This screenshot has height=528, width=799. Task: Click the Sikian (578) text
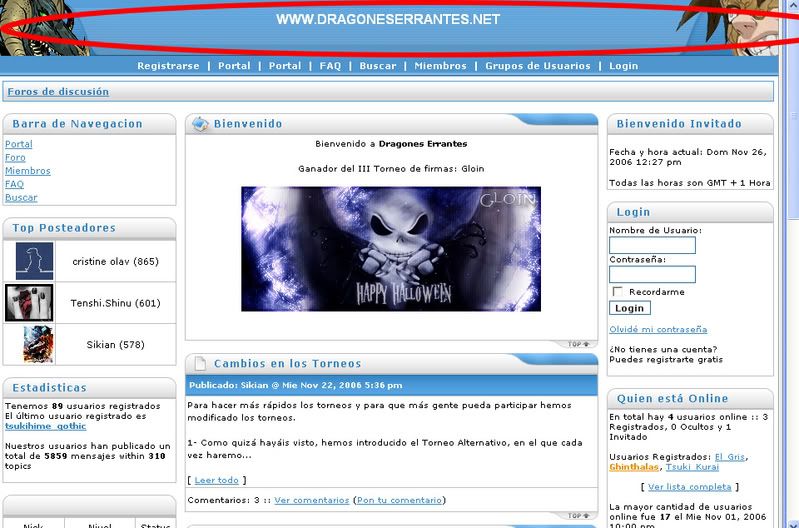click(x=116, y=345)
